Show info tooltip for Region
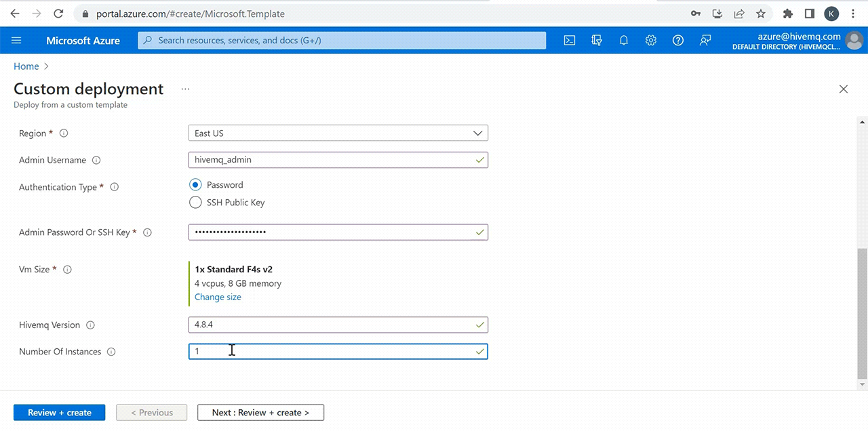The height and width of the screenshot is (431, 868). (x=64, y=134)
